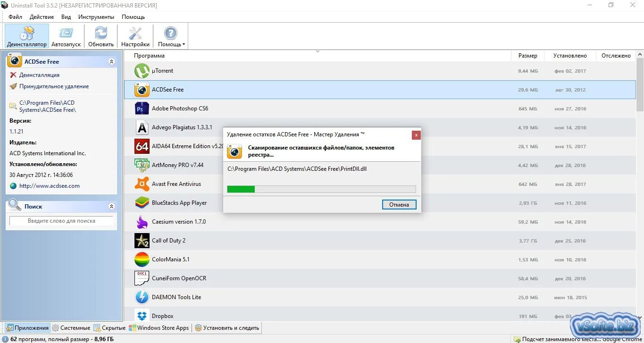Image resolution: width=644 pixels, height=343 pixels.
Task: Click the Call of Duty 2 icon
Action: click(142, 241)
